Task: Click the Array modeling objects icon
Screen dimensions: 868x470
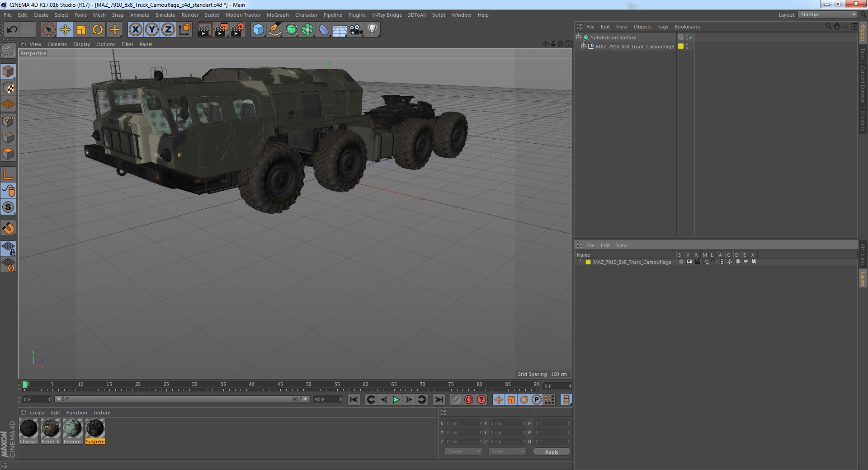Action: coord(307,30)
